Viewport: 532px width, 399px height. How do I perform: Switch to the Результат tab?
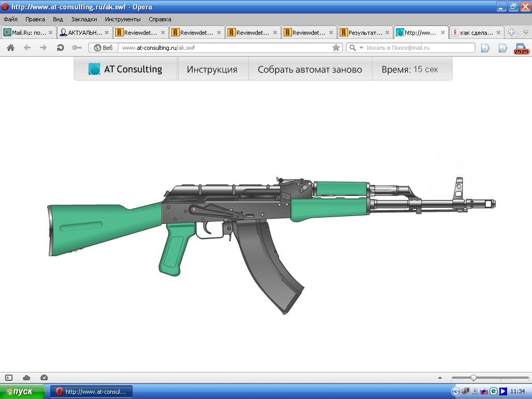[365, 32]
